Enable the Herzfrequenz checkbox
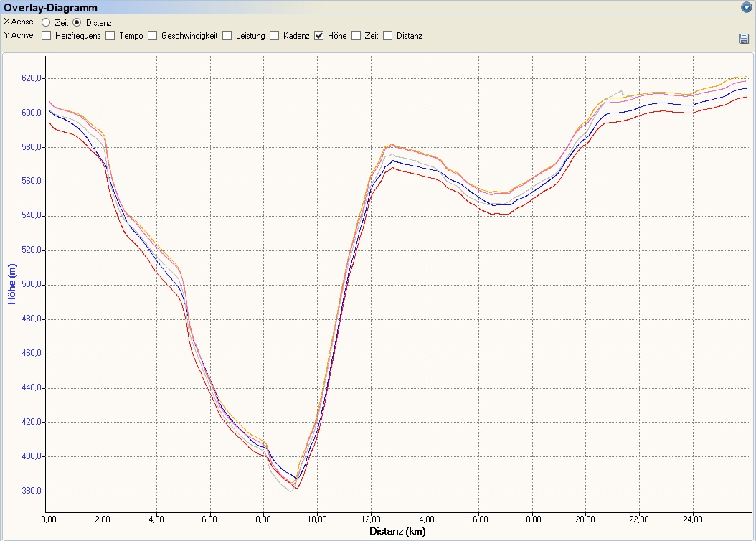The image size is (756, 541). [x=47, y=36]
